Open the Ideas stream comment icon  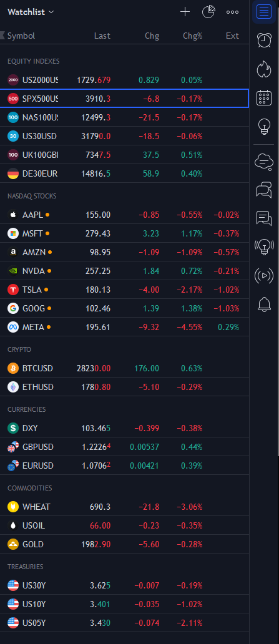tap(264, 218)
